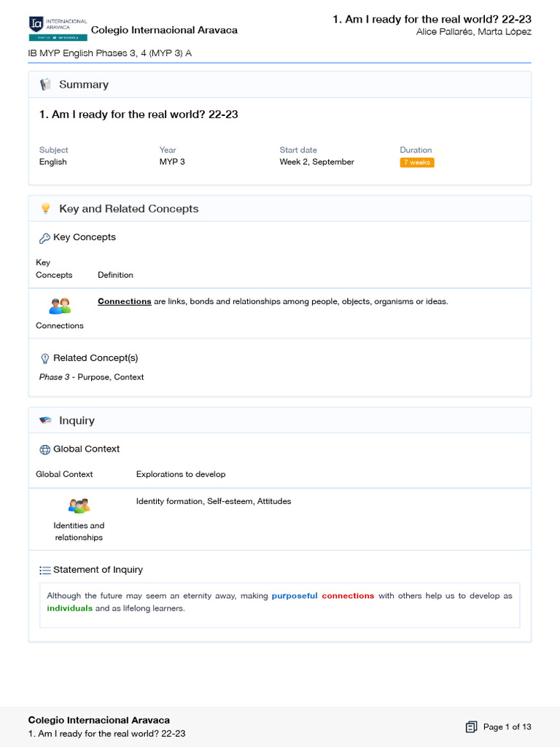The height and width of the screenshot is (747, 560).
Task: Click the green word individuals
Action: [70, 608]
